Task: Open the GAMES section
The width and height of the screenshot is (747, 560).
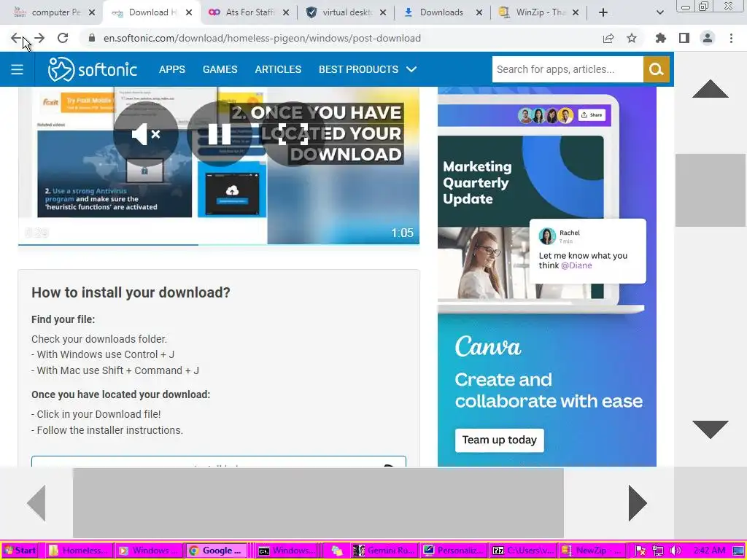Action: 220,69
